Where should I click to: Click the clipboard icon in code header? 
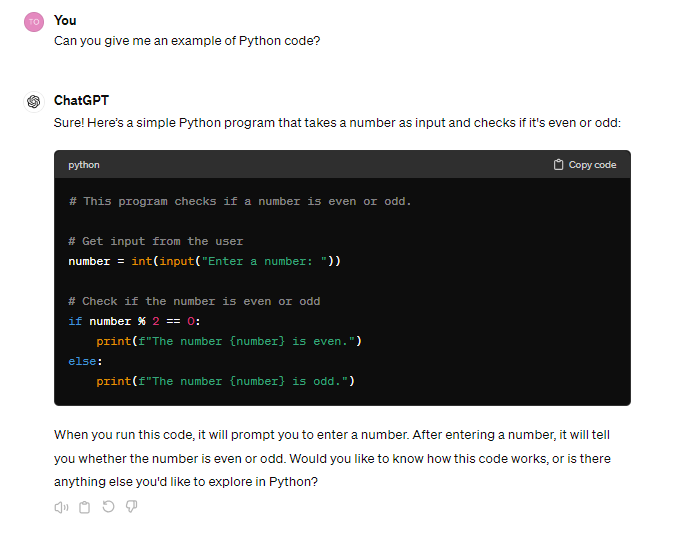558,164
